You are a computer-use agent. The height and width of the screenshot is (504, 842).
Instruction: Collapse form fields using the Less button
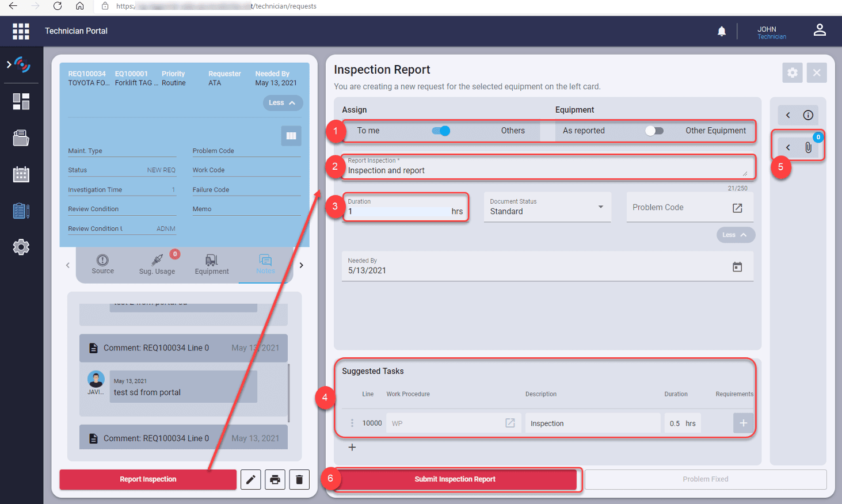(x=735, y=235)
